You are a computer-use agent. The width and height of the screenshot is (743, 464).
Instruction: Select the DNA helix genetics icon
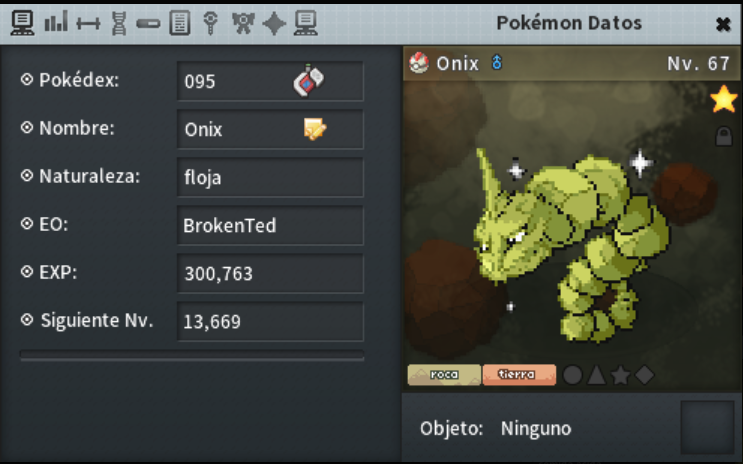[x=119, y=23]
